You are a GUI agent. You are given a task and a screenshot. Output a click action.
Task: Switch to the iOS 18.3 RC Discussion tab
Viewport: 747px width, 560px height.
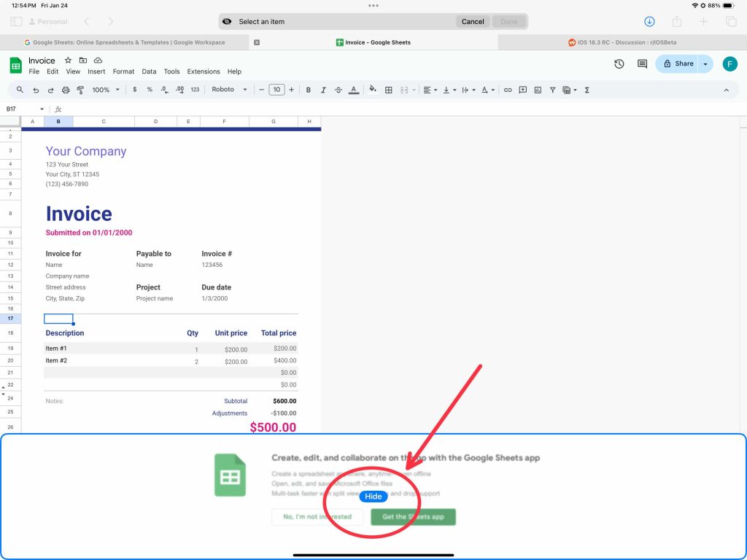pos(622,42)
